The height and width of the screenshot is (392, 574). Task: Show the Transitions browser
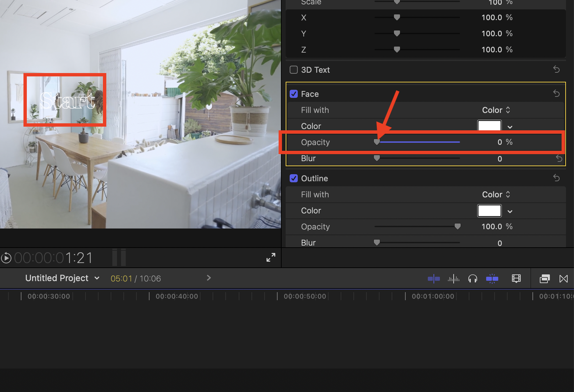(564, 278)
